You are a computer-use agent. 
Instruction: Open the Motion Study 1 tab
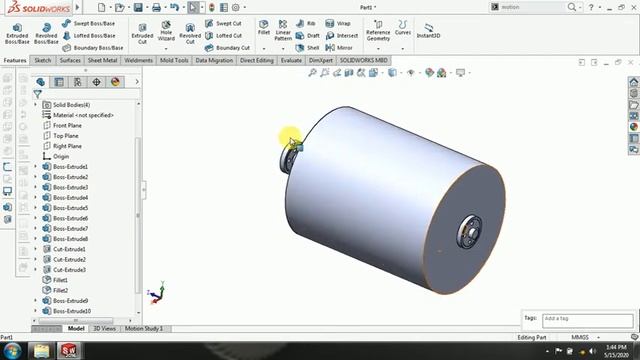(144, 329)
